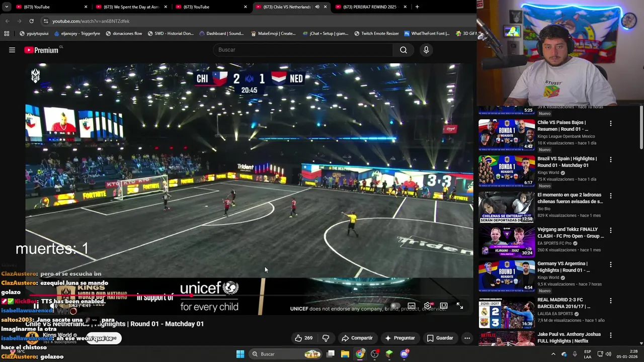Open yguiytuyuiui bookmark
Screen dimensions: 644x362
(x=34, y=34)
